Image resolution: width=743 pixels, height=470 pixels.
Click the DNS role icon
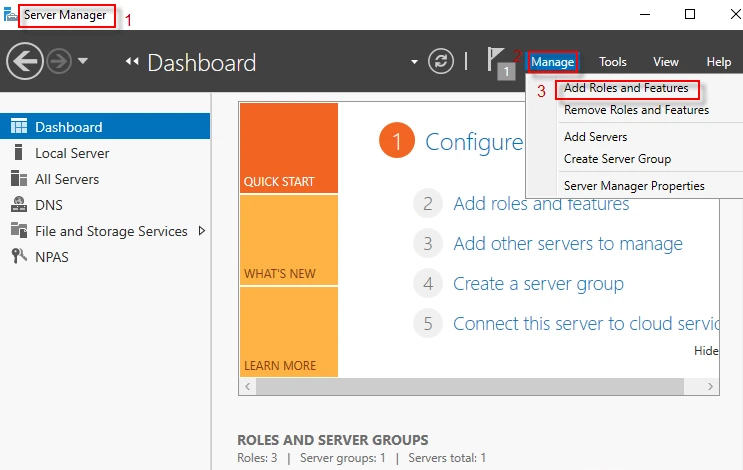point(18,205)
